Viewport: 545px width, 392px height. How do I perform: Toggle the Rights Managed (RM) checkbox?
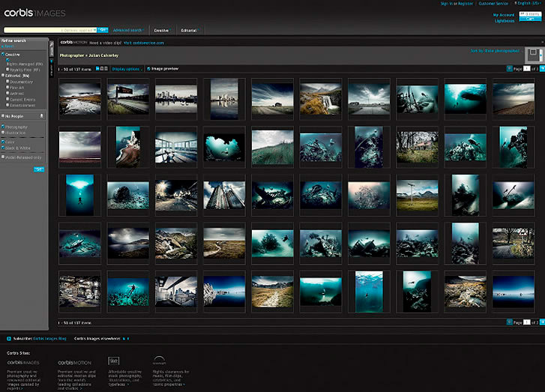tap(7, 60)
